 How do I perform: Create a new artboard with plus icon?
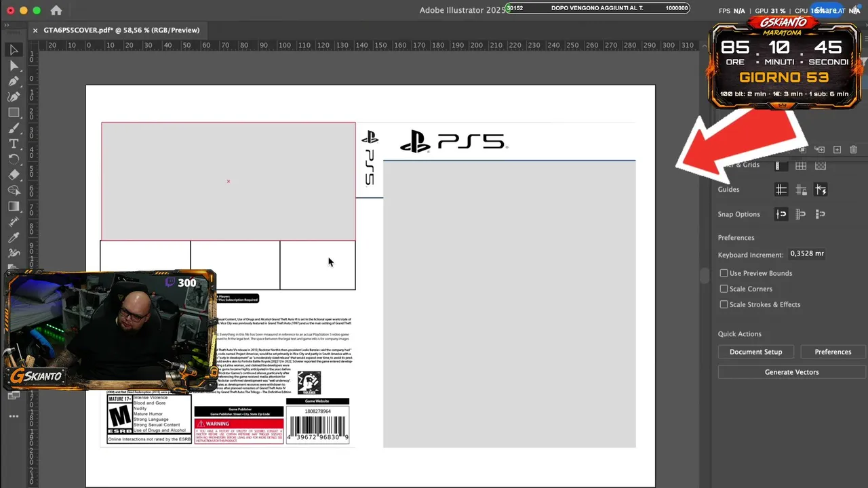837,149
